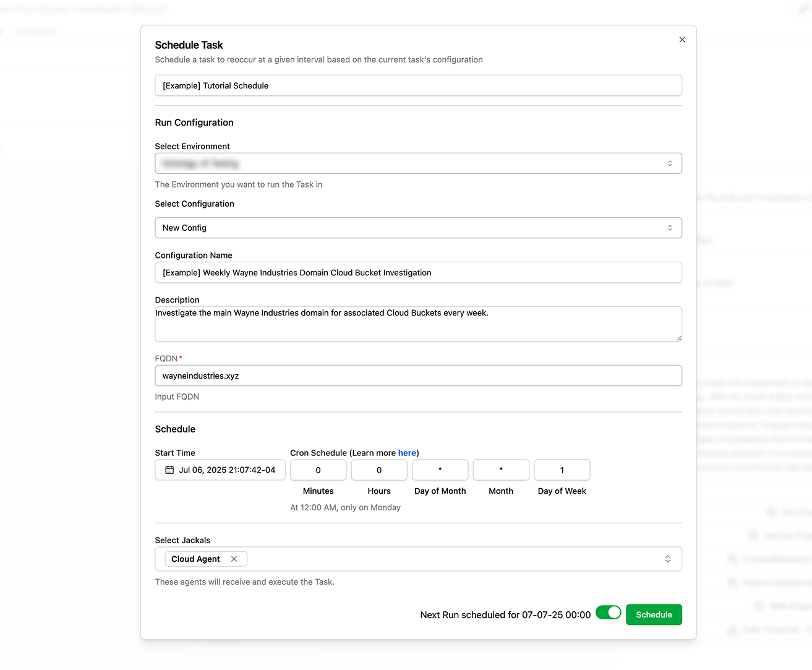Click the calendar icon in Start Time
Image resolution: width=812 pixels, height=670 pixels.
click(169, 470)
